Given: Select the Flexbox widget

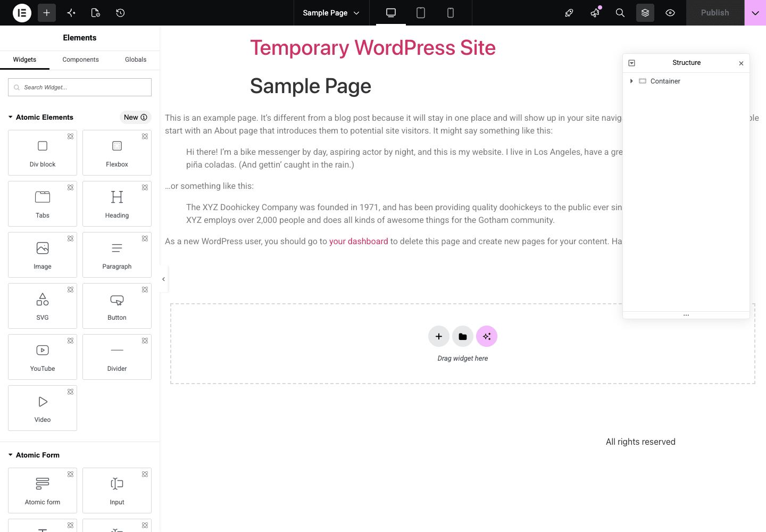Looking at the screenshot, I should tap(117, 153).
